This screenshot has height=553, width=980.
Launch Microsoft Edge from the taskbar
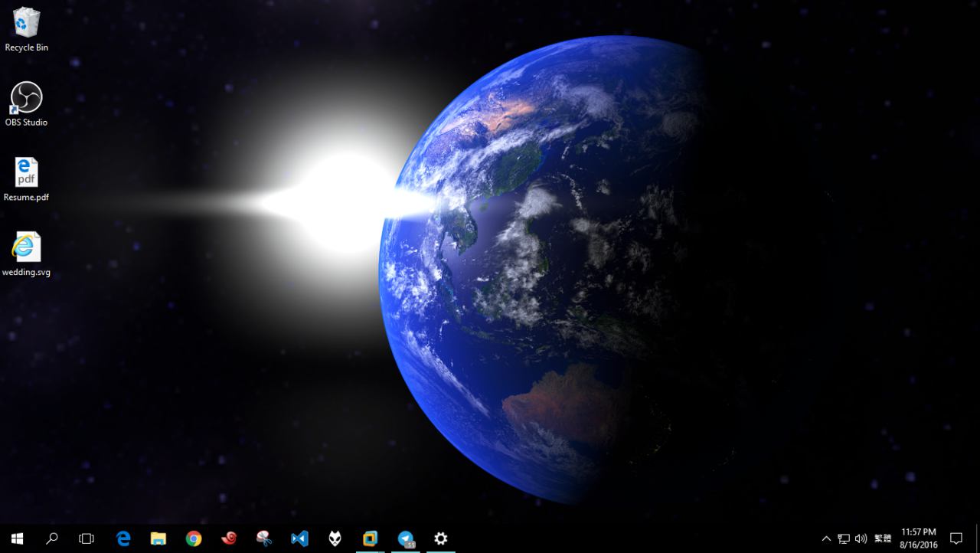click(123, 538)
